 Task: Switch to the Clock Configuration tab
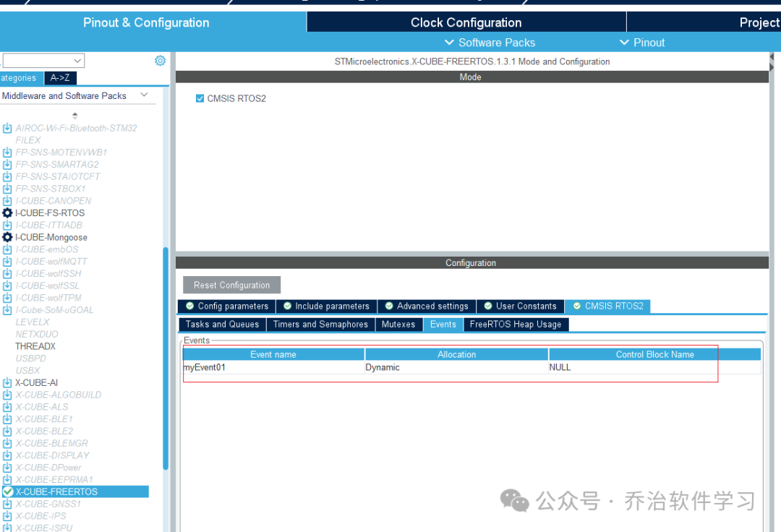(466, 22)
